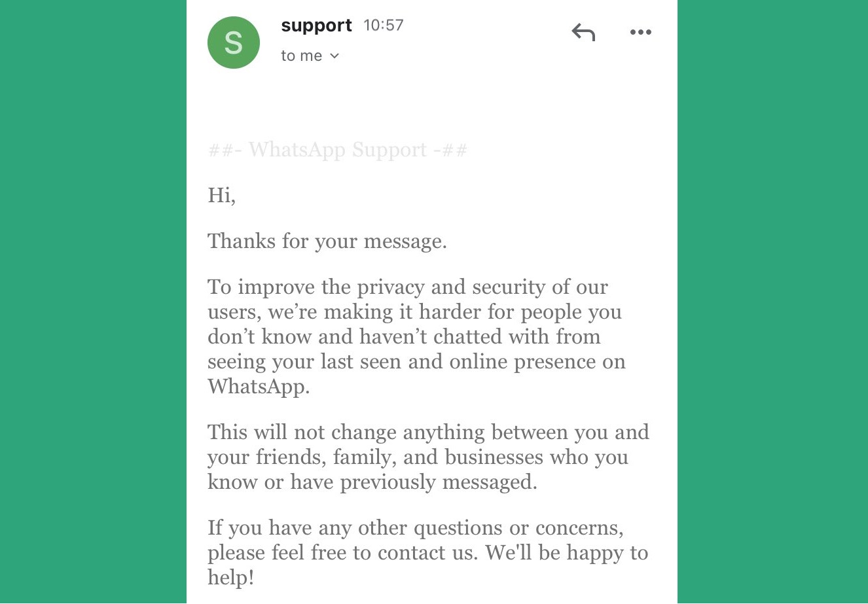Click the paragraph starting "If you have any"
The image size is (868, 604).
(x=427, y=553)
